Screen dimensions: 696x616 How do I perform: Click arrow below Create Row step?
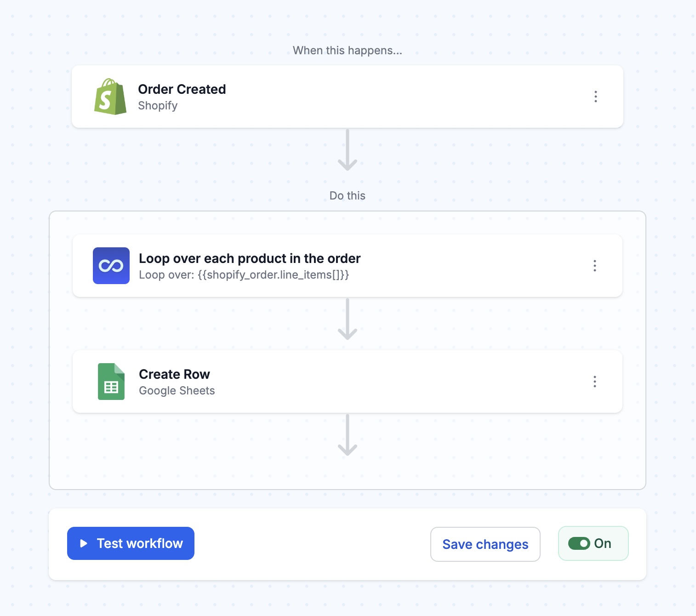click(348, 435)
